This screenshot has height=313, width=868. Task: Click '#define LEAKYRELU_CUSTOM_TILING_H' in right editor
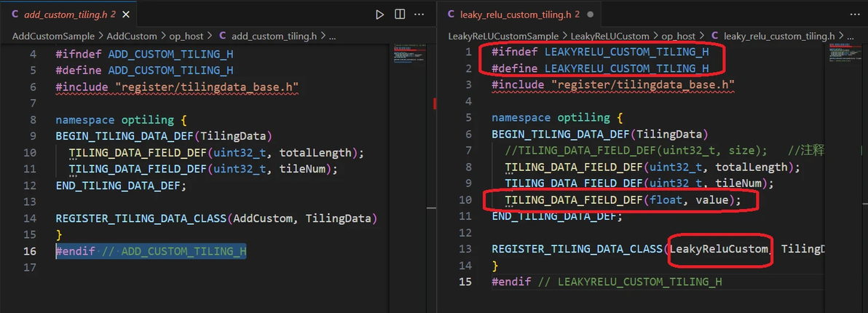point(601,68)
